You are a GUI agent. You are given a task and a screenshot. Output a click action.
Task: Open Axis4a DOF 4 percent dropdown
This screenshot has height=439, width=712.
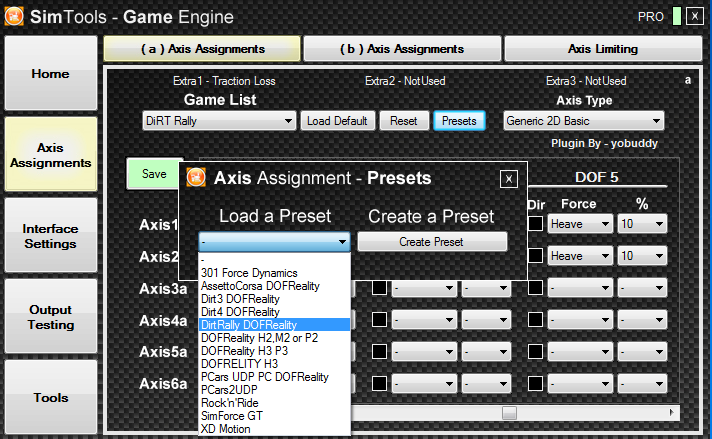[486, 320]
